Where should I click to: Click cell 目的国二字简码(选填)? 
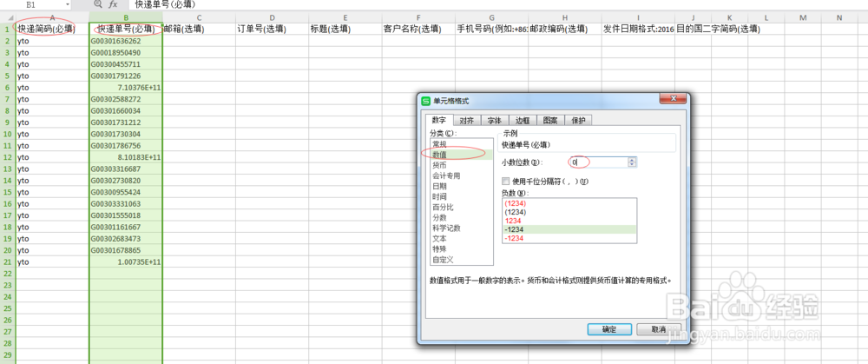click(718, 30)
